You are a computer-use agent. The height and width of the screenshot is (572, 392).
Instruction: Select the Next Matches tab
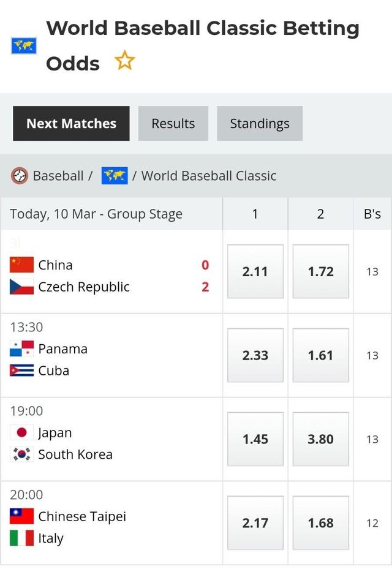pyautogui.click(x=71, y=124)
